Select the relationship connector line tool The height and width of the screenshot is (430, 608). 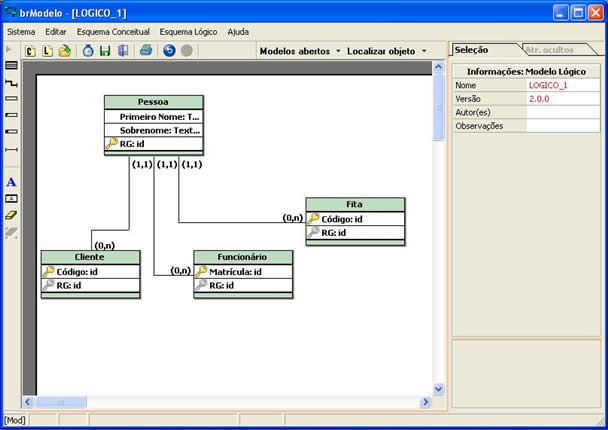(x=11, y=83)
